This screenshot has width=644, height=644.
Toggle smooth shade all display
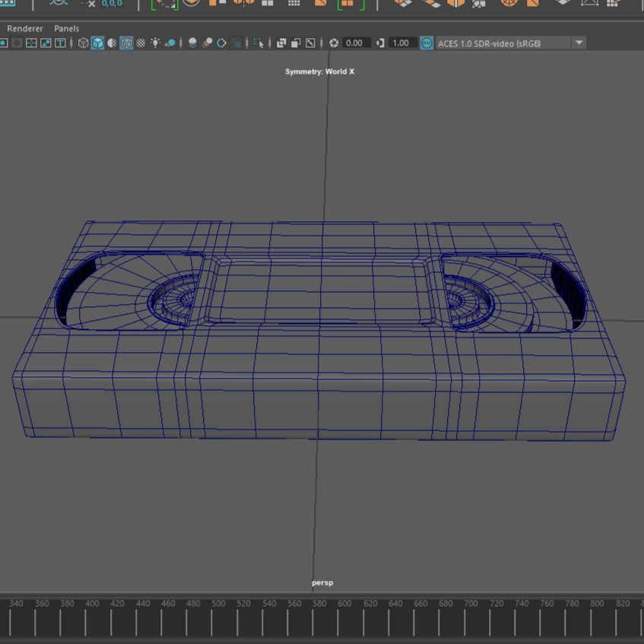tap(98, 43)
